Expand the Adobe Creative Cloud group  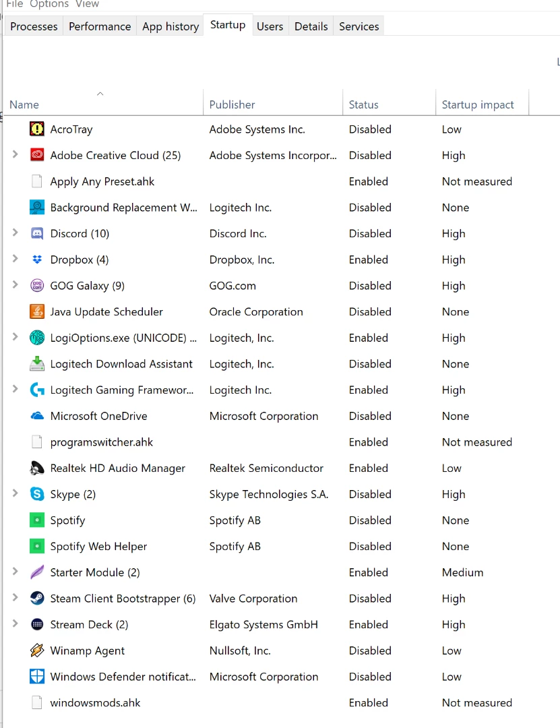pos(15,154)
